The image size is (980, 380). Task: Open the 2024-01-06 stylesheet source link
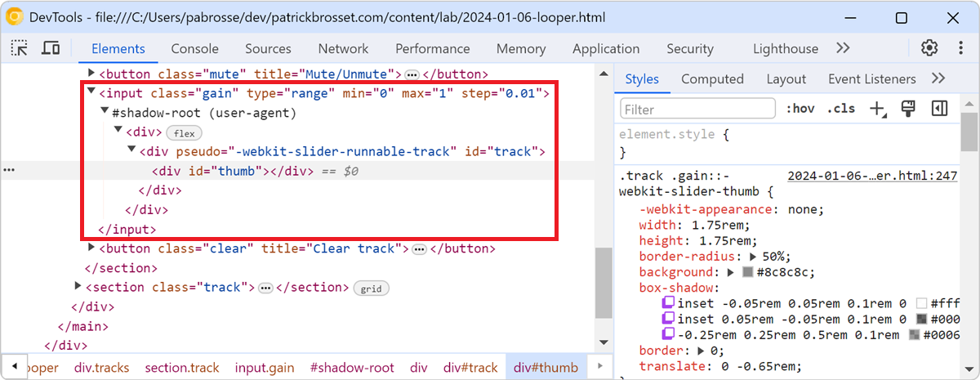pos(871,176)
